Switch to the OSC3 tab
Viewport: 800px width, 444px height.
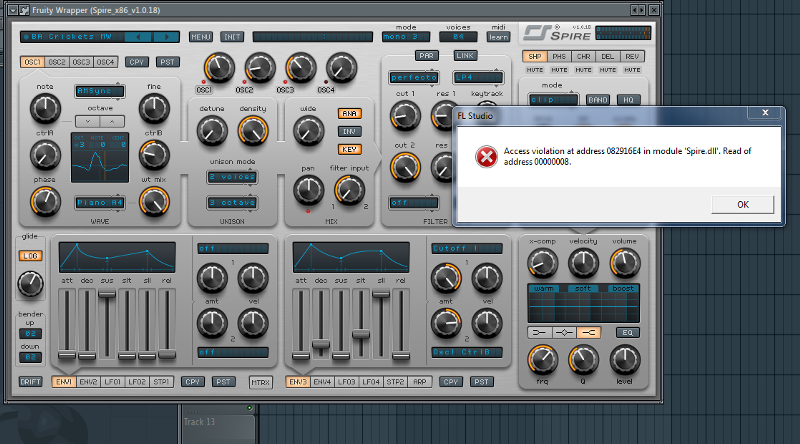coord(81,62)
